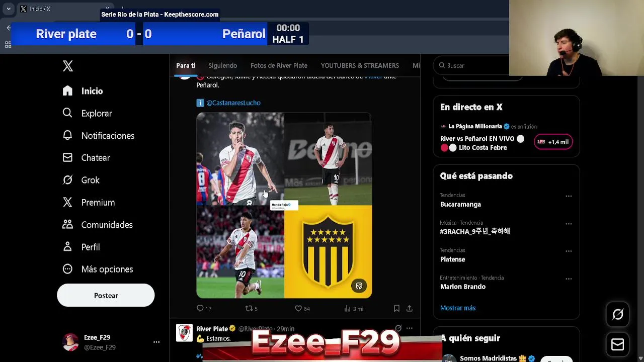
Task: Open bottom-left collage photo of player
Action: coord(240,251)
